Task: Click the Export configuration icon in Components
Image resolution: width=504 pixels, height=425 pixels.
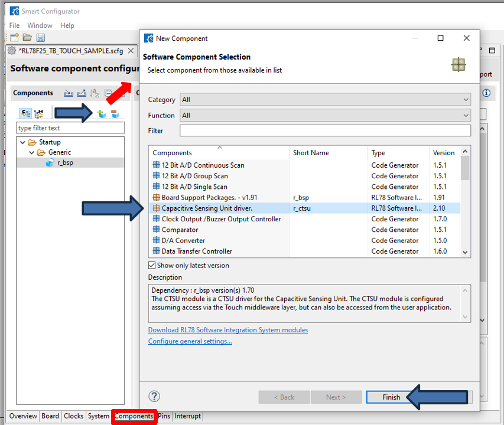Action: click(x=82, y=93)
